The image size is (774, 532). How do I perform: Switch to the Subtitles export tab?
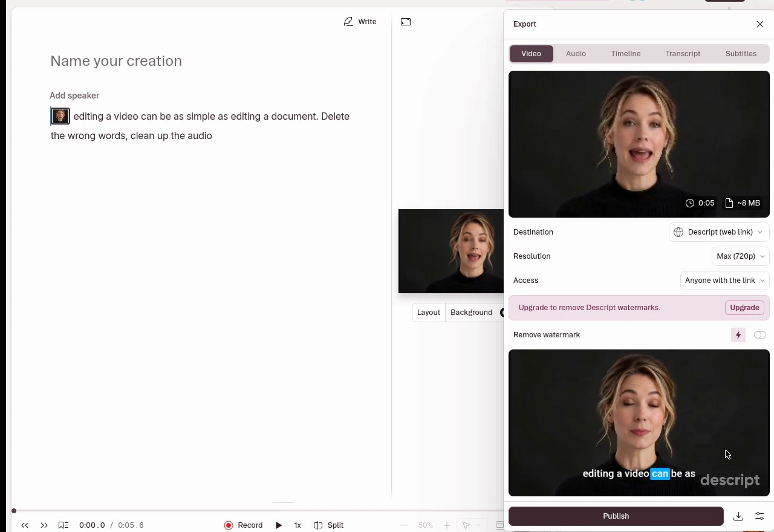[741, 54]
